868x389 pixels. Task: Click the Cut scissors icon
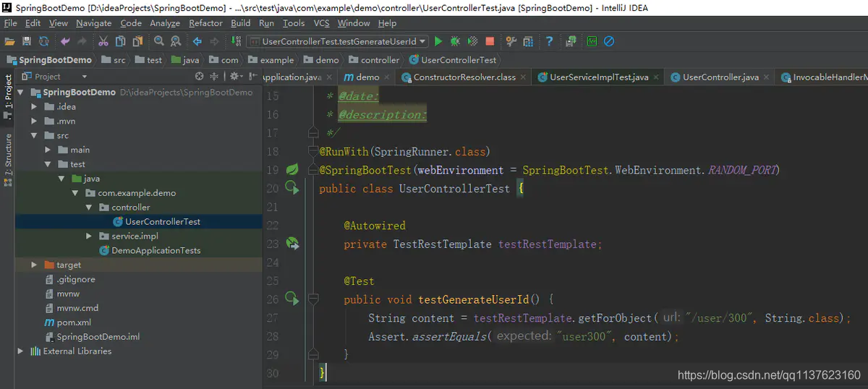point(103,42)
